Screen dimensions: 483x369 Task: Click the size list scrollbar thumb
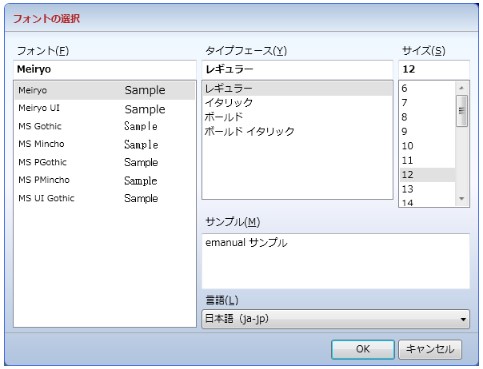click(x=462, y=111)
